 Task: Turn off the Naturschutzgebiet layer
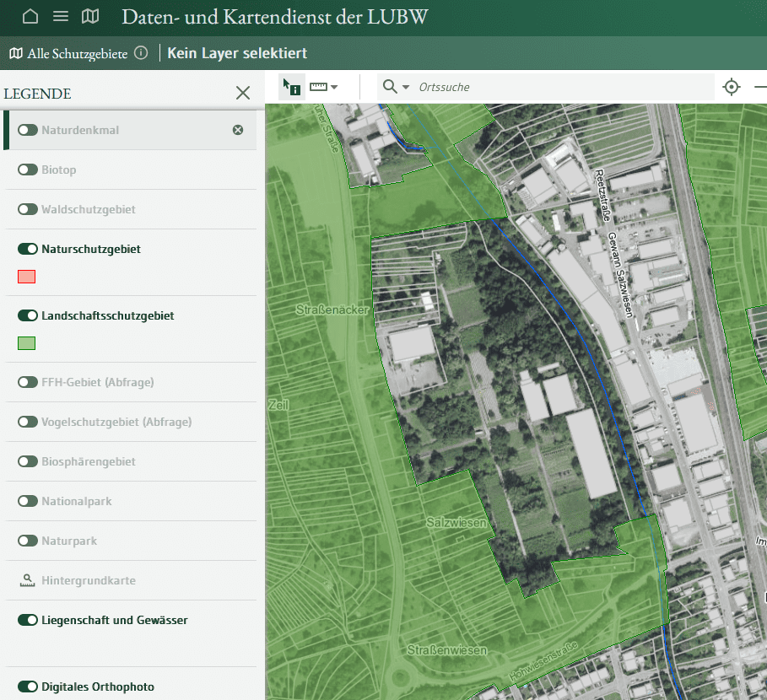[28, 249]
